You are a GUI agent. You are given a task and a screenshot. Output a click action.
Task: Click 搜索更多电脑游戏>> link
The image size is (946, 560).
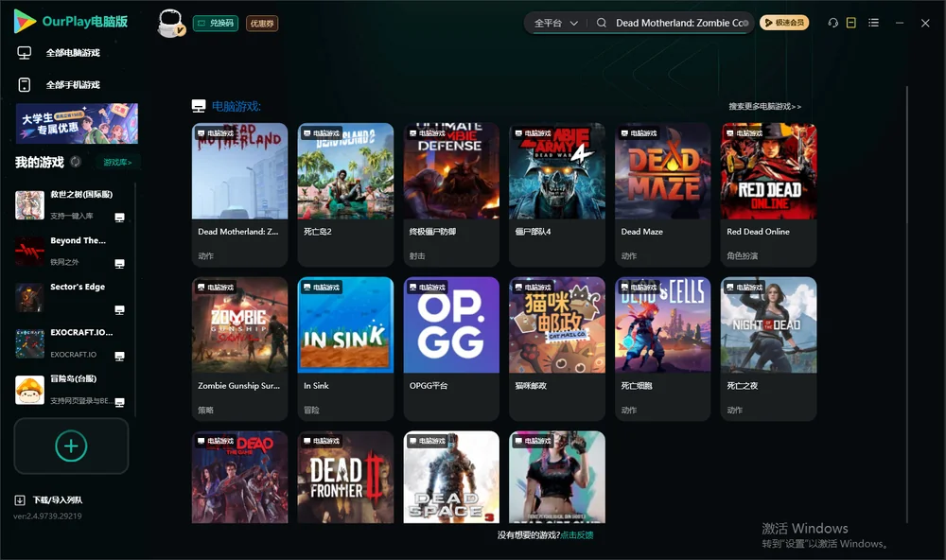pyautogui.click(x=764, y=107)
